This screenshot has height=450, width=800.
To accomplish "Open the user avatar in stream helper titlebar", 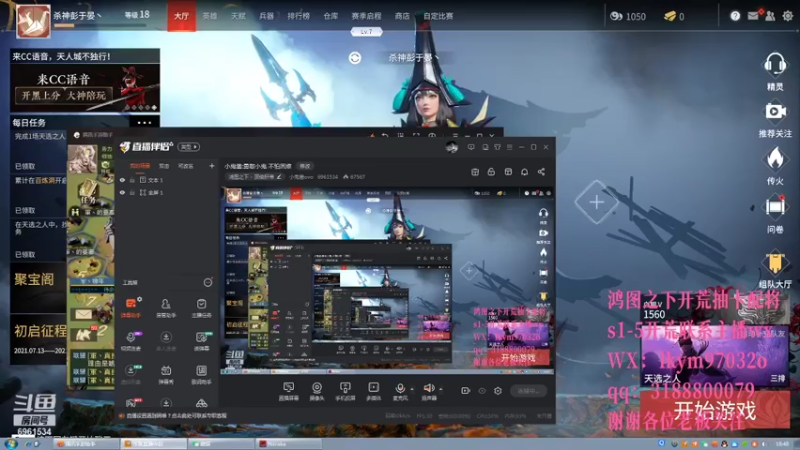I will coord(452,147).
